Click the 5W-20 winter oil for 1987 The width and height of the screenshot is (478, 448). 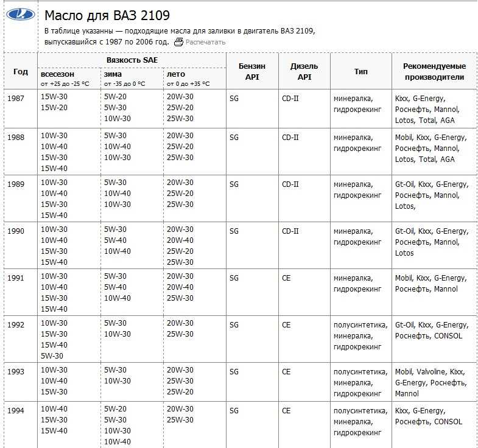tap(115, 97)
